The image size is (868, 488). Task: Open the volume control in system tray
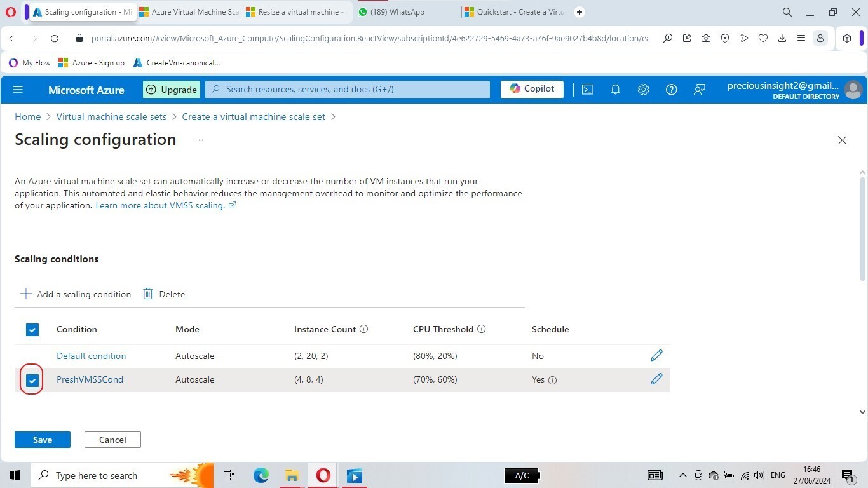(x=759, y=475)
